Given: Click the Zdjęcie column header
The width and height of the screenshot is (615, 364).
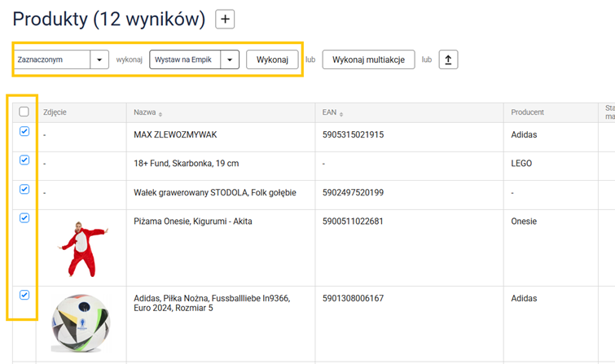Looking at the screenshot, I should tap(55, 112).
